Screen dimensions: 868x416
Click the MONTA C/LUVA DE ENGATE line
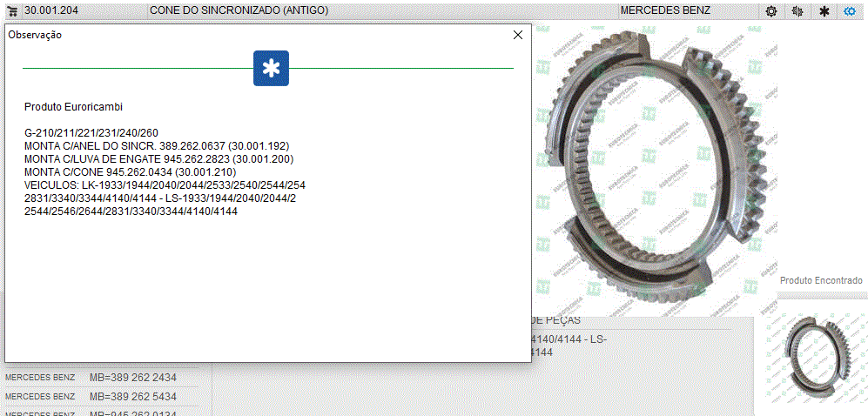[x=158, y=159]
